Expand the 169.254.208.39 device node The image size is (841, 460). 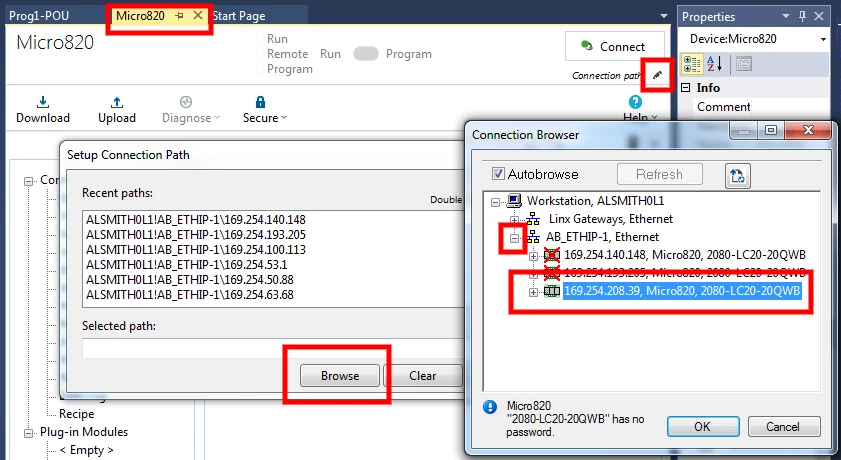click(533, 292)
